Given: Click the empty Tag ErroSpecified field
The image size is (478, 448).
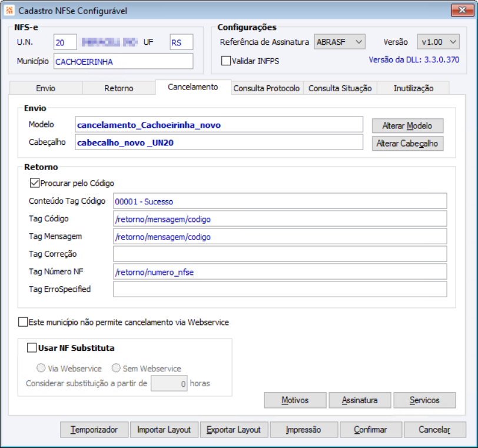Looking at the screenshot, I should [x=280, y=290].
